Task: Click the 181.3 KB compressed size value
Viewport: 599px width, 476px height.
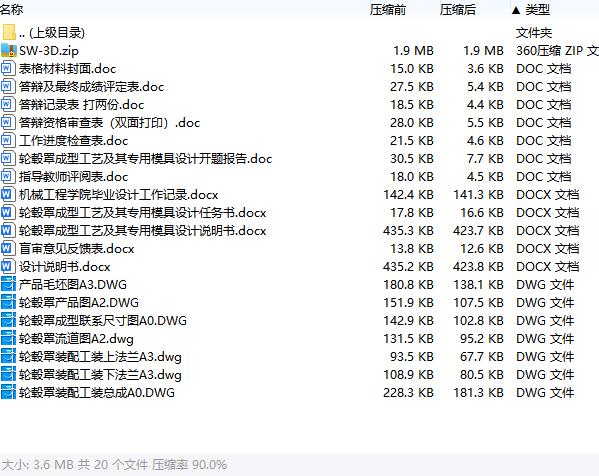Action: 478,392
